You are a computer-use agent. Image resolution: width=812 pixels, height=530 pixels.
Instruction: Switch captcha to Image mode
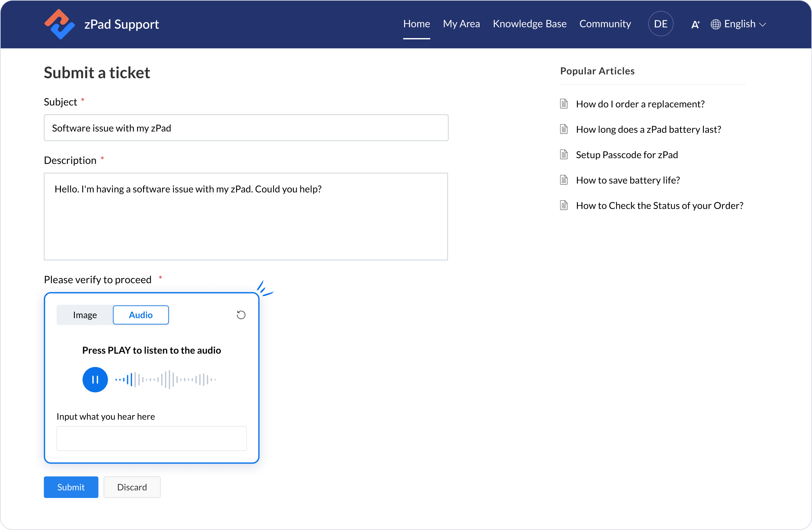point(85,315)
